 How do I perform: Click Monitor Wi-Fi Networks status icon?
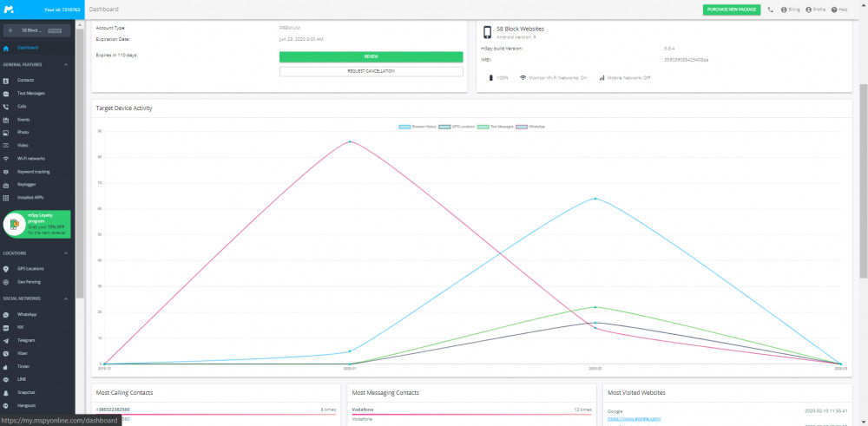(x=523, y=78)
